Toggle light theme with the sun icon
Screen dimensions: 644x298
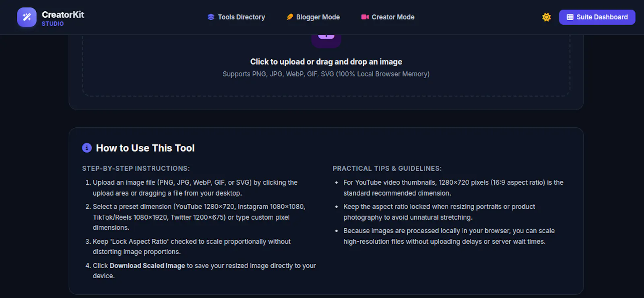coord(546,17)
